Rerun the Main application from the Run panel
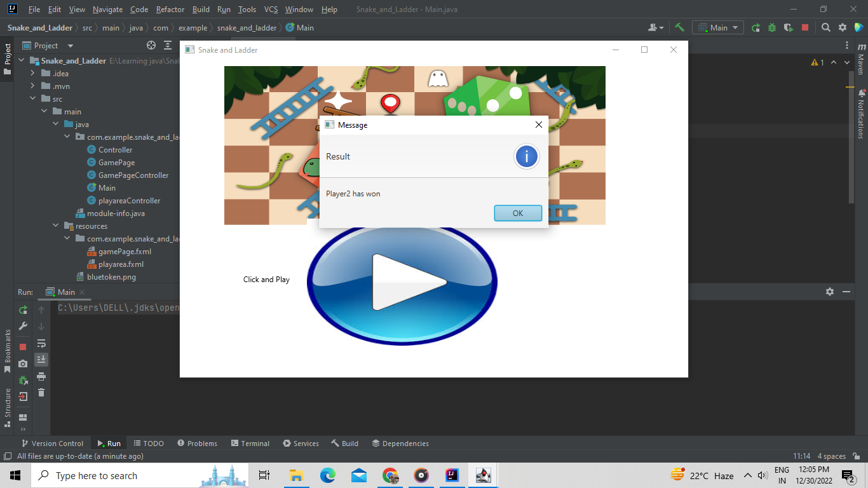 pyautogui.click(x=23, y=310)
